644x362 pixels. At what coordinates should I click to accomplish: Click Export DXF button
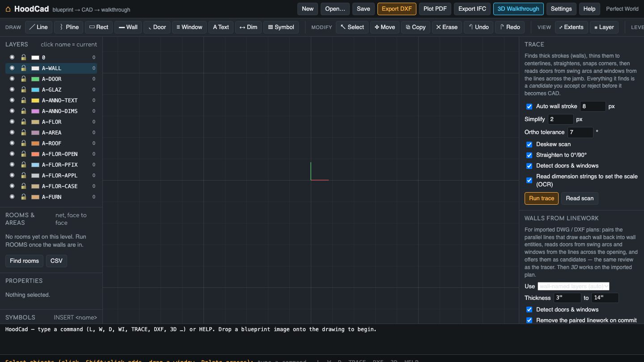click(397, 9)
